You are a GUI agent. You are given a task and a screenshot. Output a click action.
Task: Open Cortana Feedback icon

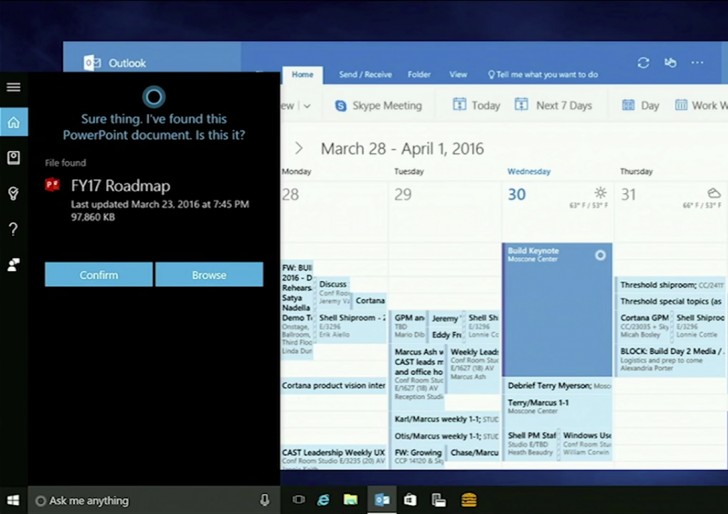[13, 264]
